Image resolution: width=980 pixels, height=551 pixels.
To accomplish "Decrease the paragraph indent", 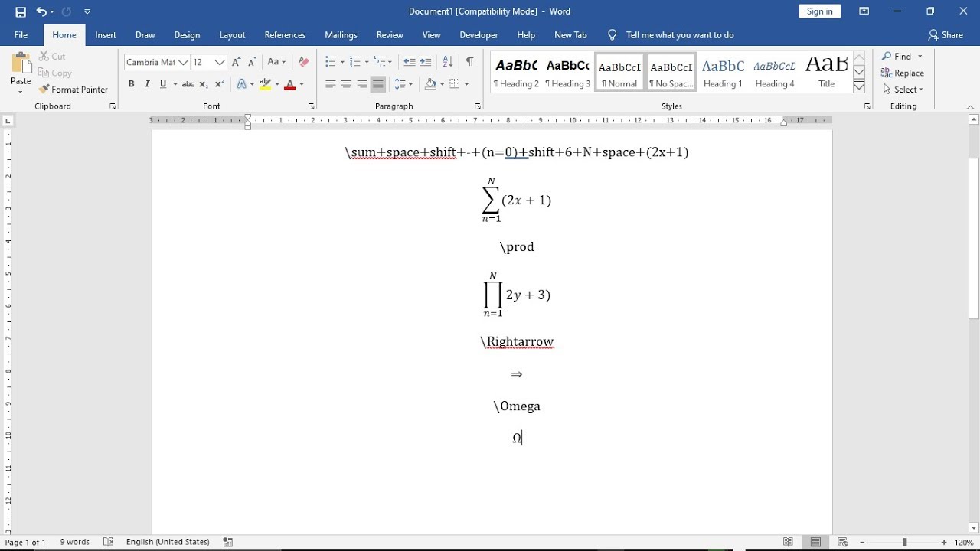I will 410,62.
